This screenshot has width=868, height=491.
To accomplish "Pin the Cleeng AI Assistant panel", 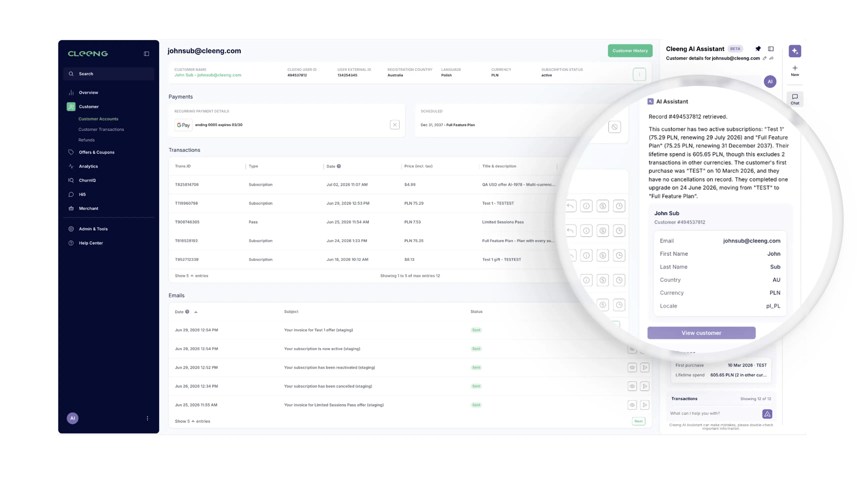I will [x=758, y=49].
